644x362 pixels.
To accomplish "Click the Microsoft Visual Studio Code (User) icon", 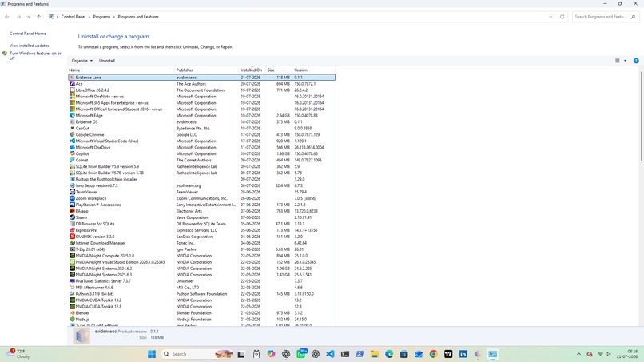I will pyautogui.click(x=72, y=141).
